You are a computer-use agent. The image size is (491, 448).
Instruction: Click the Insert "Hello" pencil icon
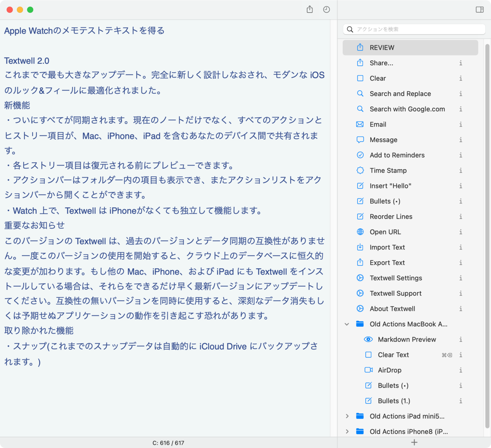coord(360,186)
